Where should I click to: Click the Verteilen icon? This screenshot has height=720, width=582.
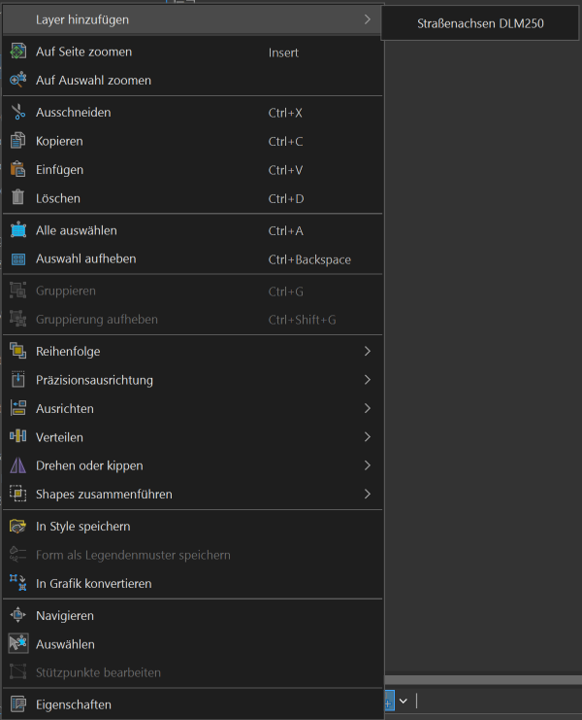click(18, 437)
